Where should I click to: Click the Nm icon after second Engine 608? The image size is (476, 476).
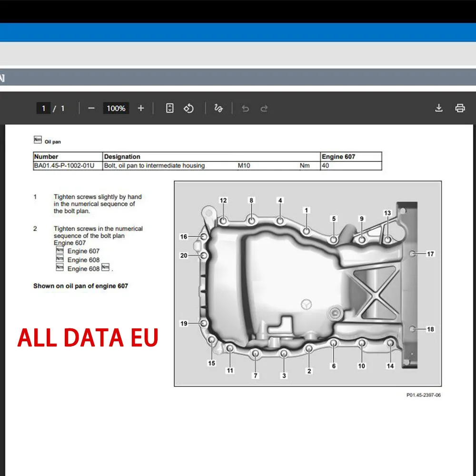[x=105, y=268]
